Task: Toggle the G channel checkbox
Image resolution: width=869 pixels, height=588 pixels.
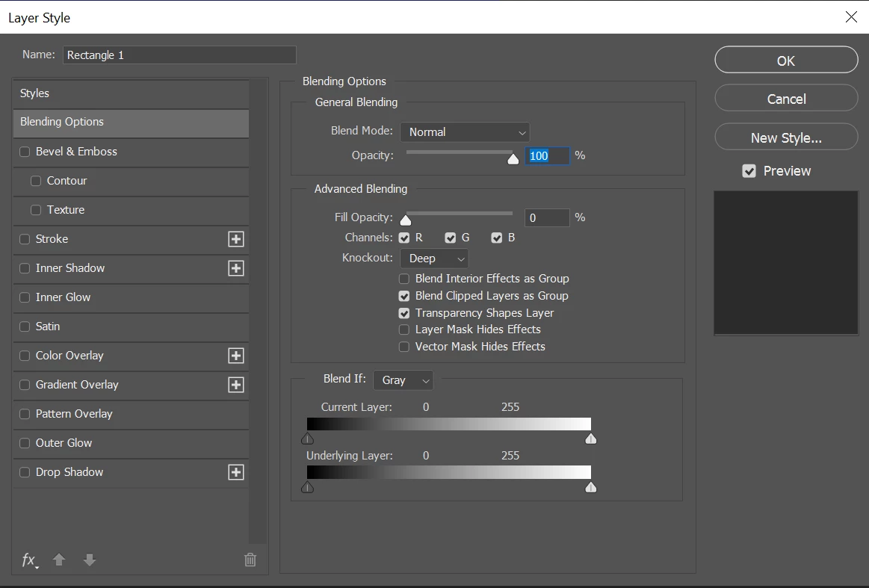Action: tap(451, 238)
